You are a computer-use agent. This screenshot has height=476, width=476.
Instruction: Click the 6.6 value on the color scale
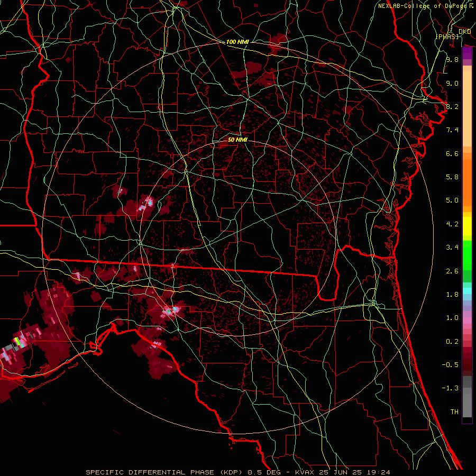tap(452, 153)
